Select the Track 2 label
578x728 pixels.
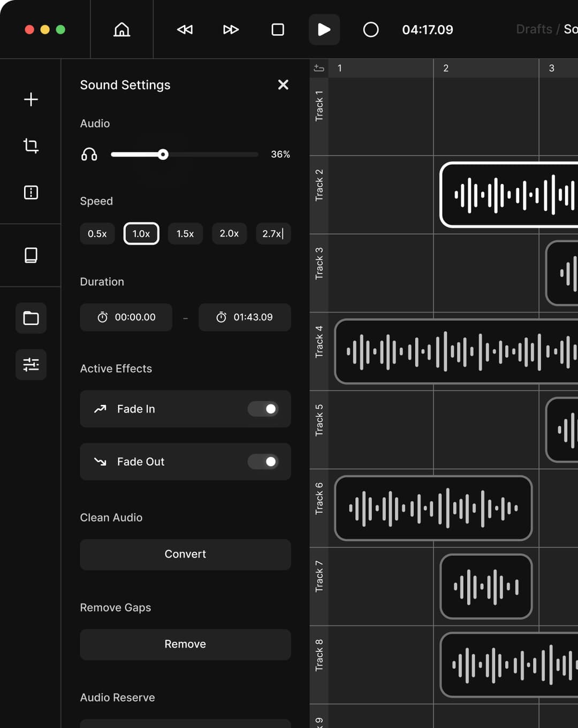319,185
